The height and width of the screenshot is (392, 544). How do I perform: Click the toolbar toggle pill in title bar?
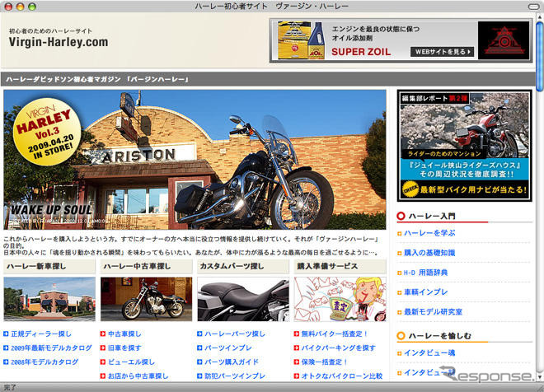[x=533, y=7]
